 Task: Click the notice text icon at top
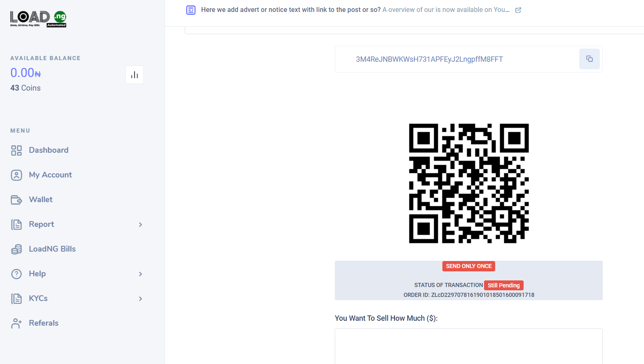click(191, 10)
